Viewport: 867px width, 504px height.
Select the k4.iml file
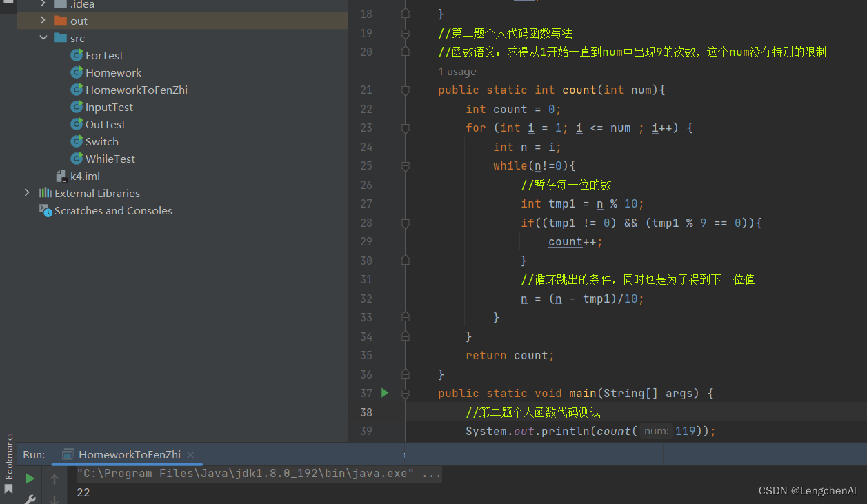85,176
